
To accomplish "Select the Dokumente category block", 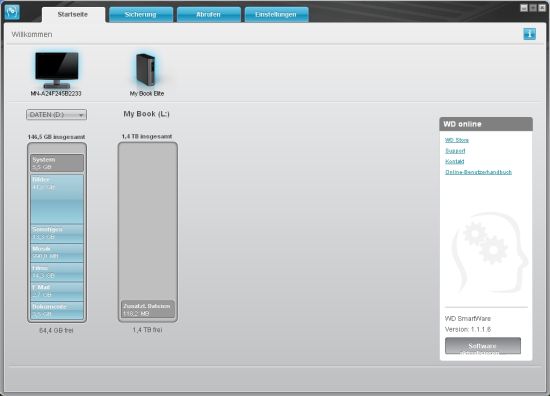I will tap(57, 310).
